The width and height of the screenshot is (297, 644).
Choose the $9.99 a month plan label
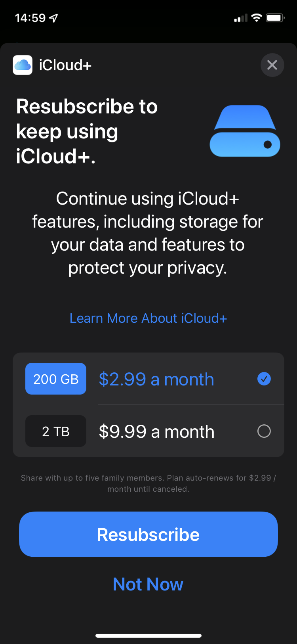click(156, 431)
